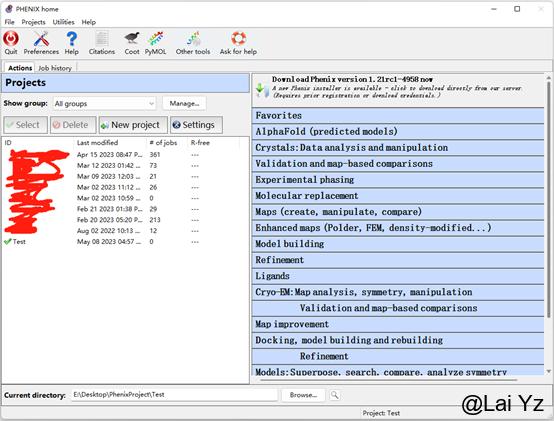
Task: Maximize the PHENIX home window
Action: pyautogui.click(x=517, y=9)
